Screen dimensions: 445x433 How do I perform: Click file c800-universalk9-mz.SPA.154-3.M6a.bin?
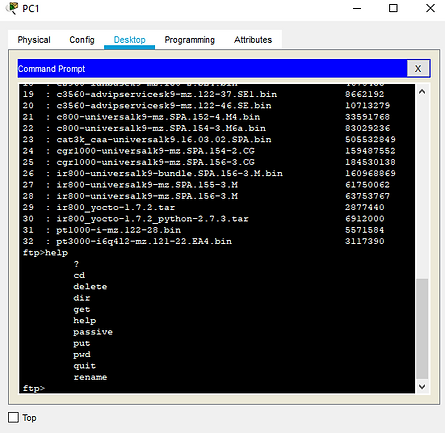pyautogui.click(x=161, y=128)
